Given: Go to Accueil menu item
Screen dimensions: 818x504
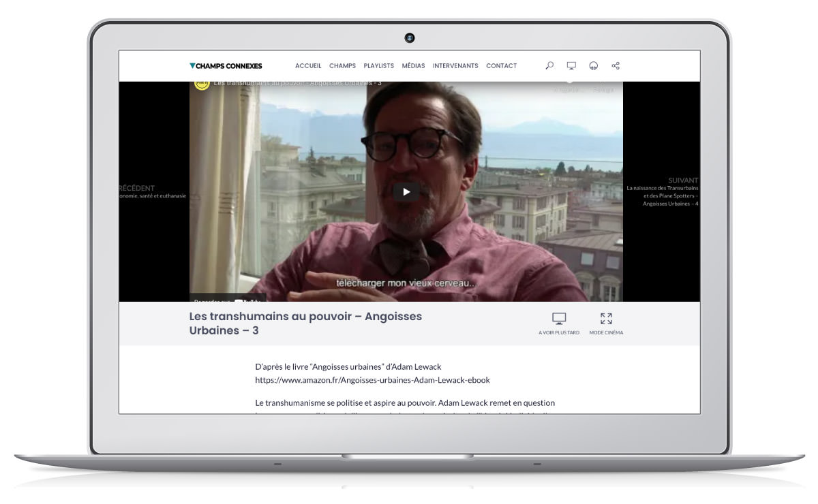Looking at the screenshot, I should 308,65.
